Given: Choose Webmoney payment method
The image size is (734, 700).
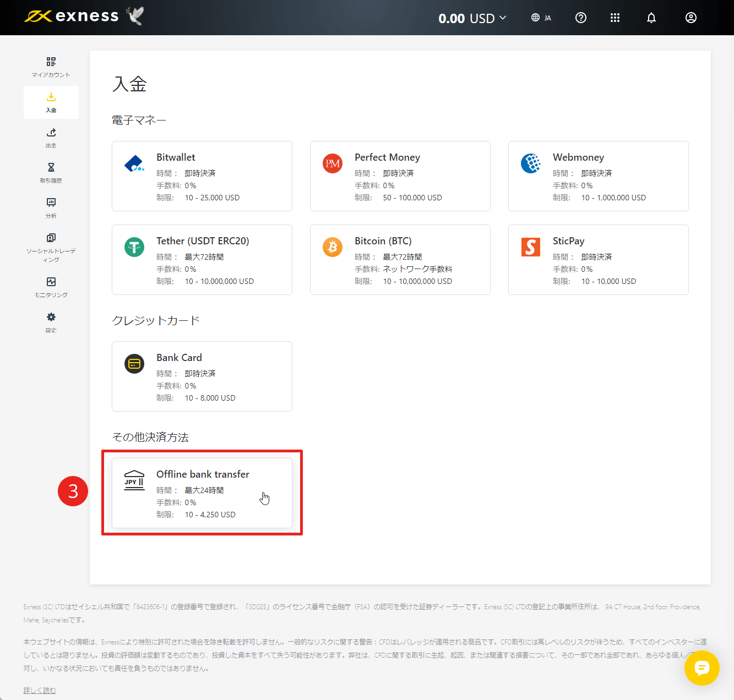Looking at the screenshot, I should tap(599, 176).
